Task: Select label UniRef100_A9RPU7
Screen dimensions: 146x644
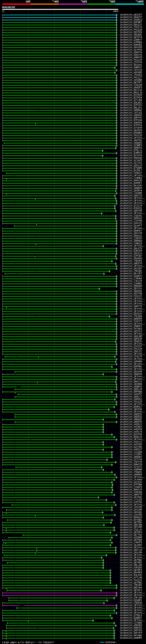Action: pos(131,67)
